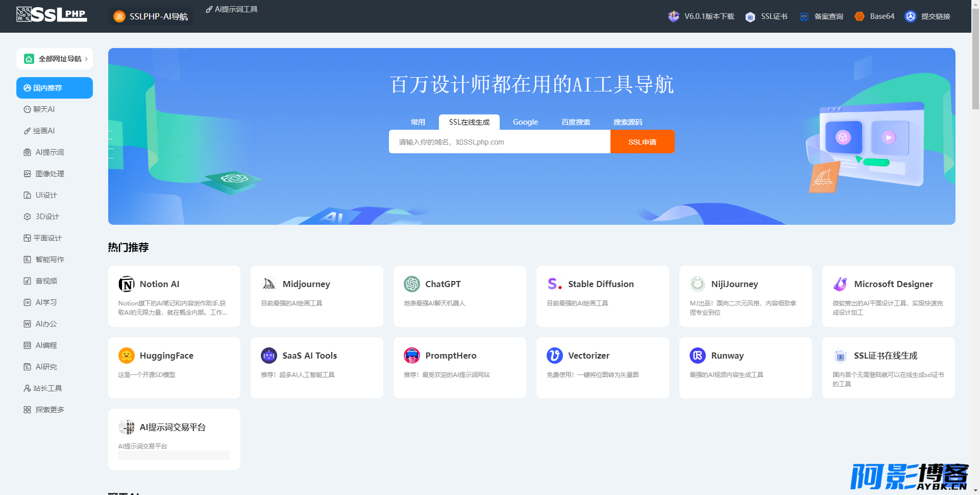Click V6.0.1版本下载 in top bar
This screenshot has width=980, height=495.
tap(701, 16)
